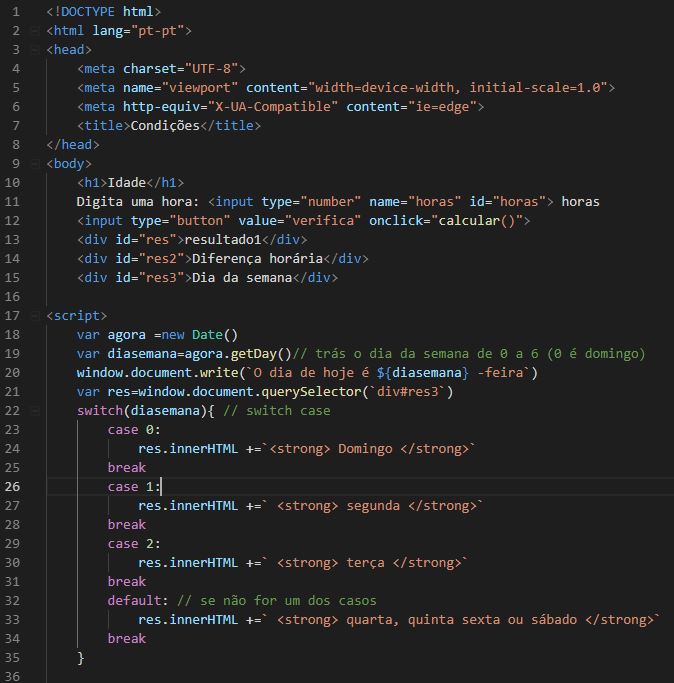Click the "case 2:" label

click(x=134, y=544)
